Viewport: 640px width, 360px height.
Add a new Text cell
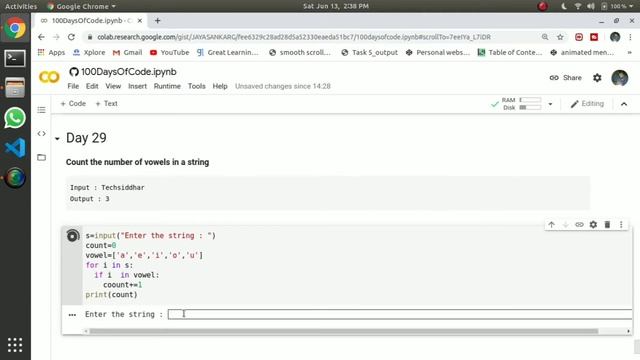click(x=106, y=104)
